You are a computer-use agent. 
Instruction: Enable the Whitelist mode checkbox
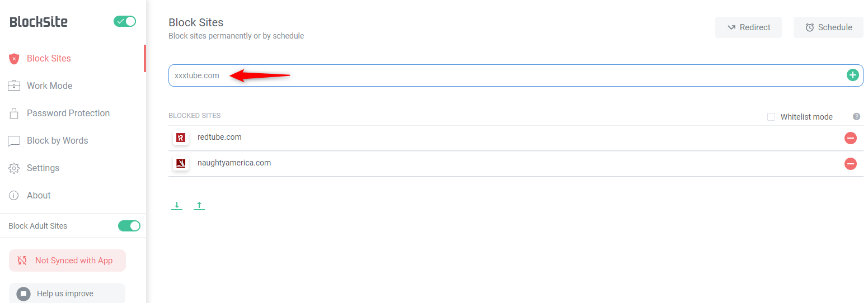[x=771, y=117]
